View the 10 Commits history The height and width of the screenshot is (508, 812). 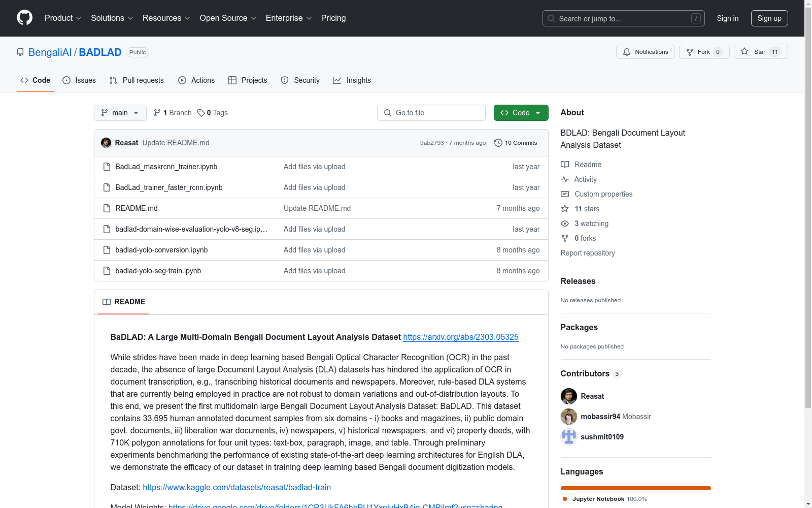point(516,143)
